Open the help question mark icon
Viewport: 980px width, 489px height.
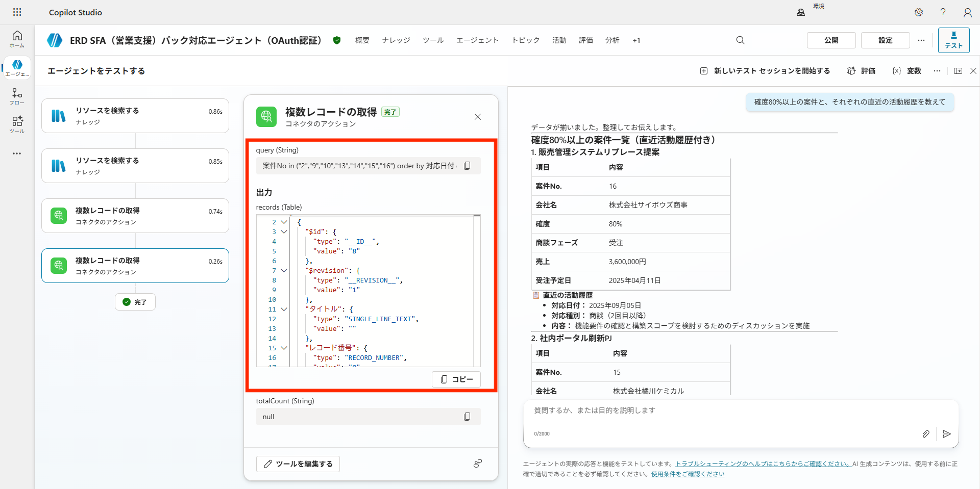pos(943,12)
